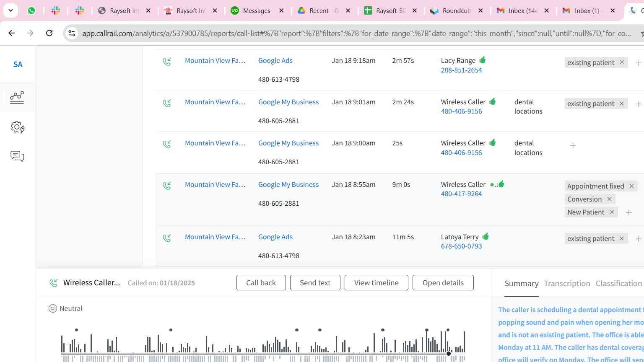
Task: Open the Settings gear sidebar icon
Action: [17, 127]
